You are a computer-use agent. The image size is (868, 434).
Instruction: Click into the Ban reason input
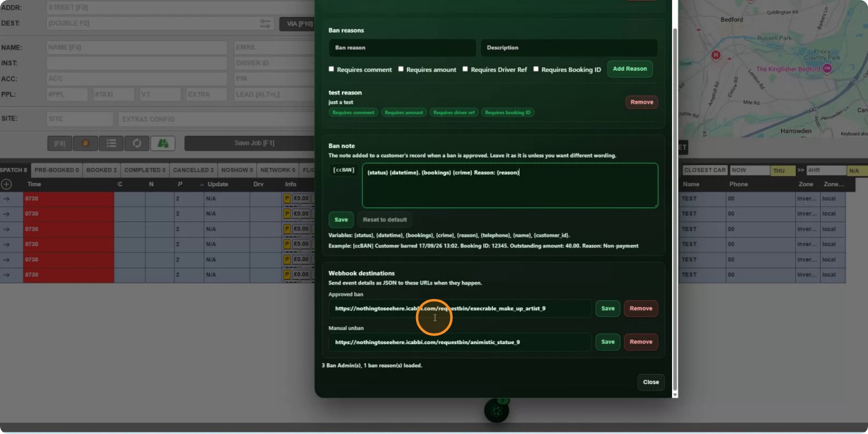coord(403,48)
